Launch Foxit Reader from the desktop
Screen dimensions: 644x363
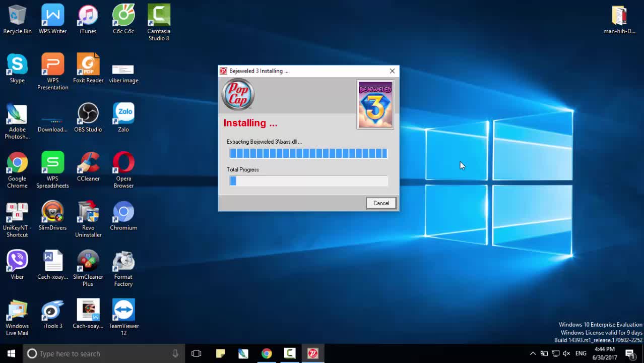click(x=88, y=69)
